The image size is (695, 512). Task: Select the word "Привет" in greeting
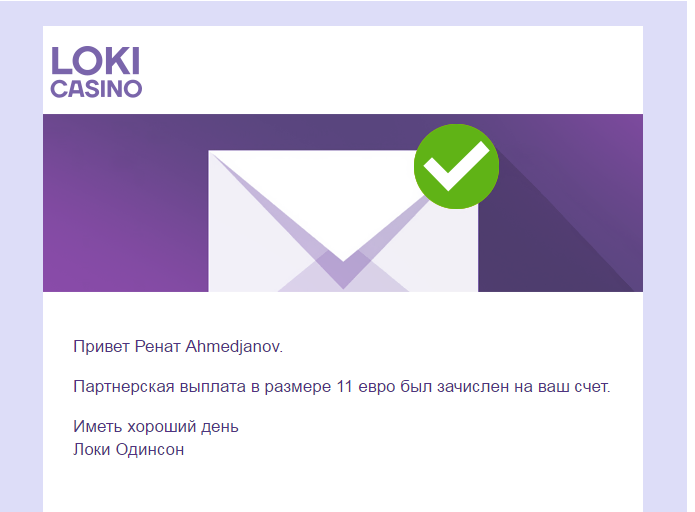98,347
